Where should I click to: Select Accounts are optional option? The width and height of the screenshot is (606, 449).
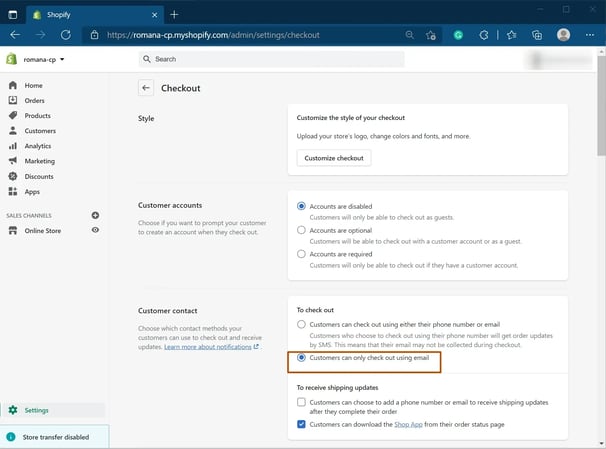pos(301,230)
